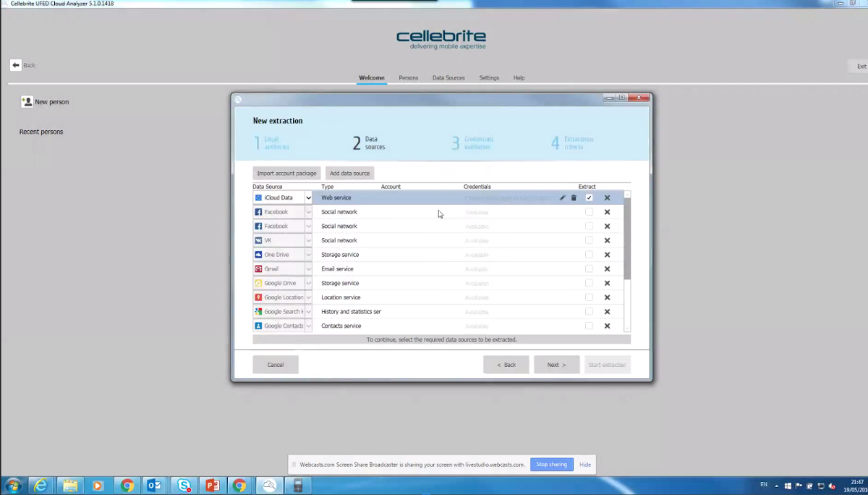Open PowerPoint from the taskbar

pyautogui.click(x=212, y=486)
